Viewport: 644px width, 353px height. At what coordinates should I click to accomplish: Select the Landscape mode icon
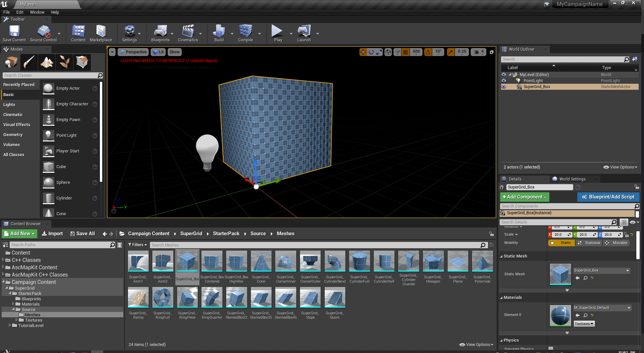[47, 62]
